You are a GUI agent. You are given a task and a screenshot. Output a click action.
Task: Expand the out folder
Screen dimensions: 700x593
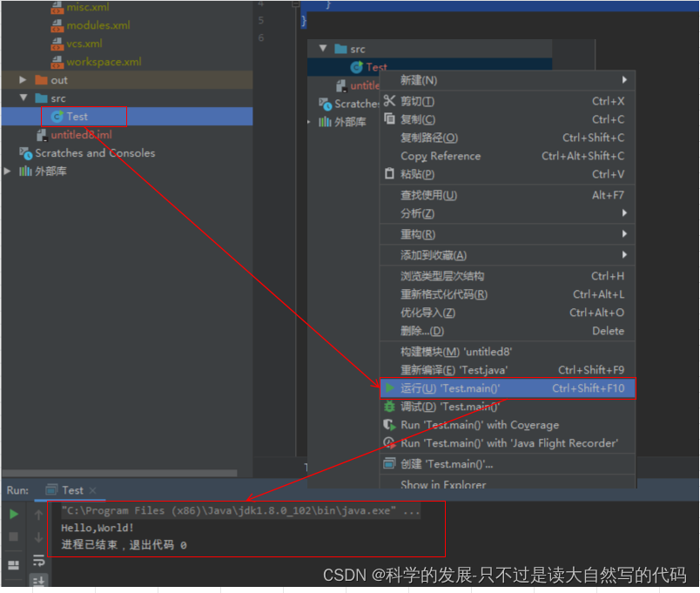tap(23, 80)
